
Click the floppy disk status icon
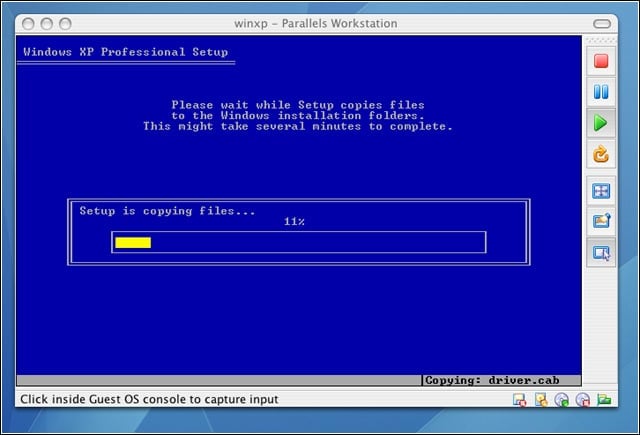[519, 400]
